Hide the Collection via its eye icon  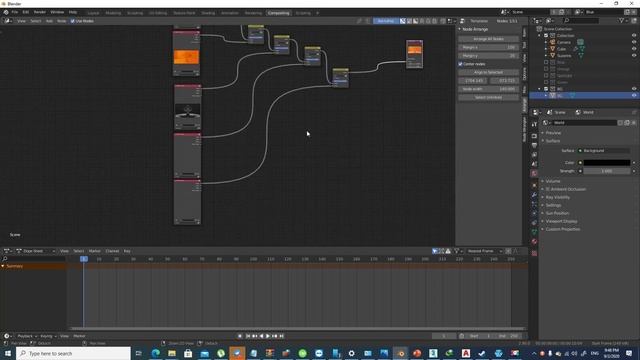tap(634, 36)
